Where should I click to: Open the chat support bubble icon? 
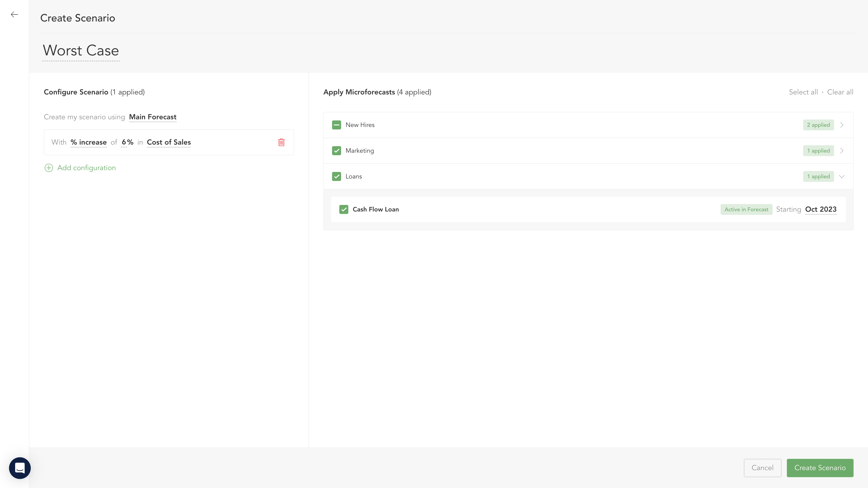pyautogui.click(x=20, y=468)
